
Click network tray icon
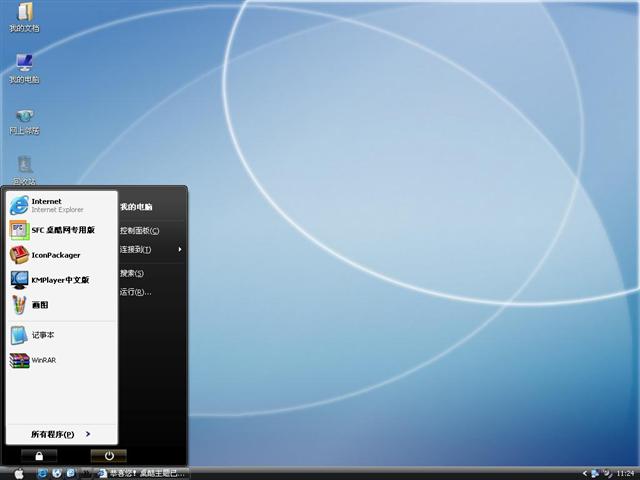click(595, 473)
